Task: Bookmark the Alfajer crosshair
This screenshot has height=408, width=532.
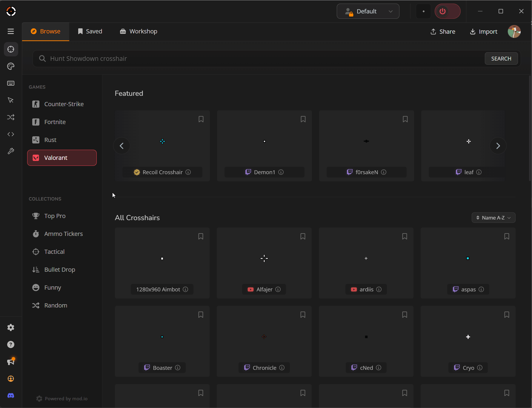Action: tap(303, 237)
